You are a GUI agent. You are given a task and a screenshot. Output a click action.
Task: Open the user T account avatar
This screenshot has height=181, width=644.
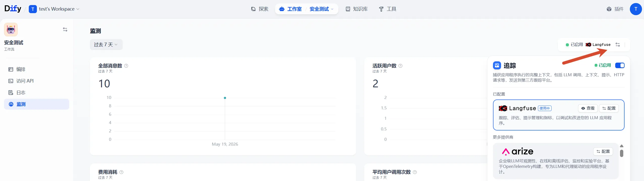coord(636,9)
